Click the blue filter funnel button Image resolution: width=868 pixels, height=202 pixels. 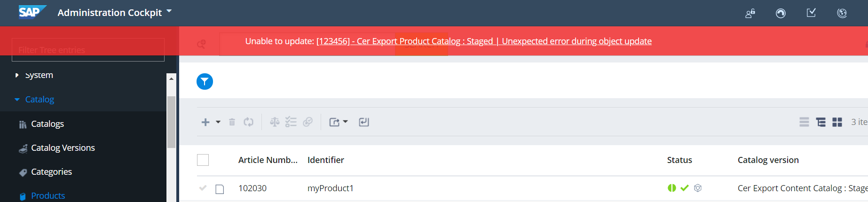205,82
